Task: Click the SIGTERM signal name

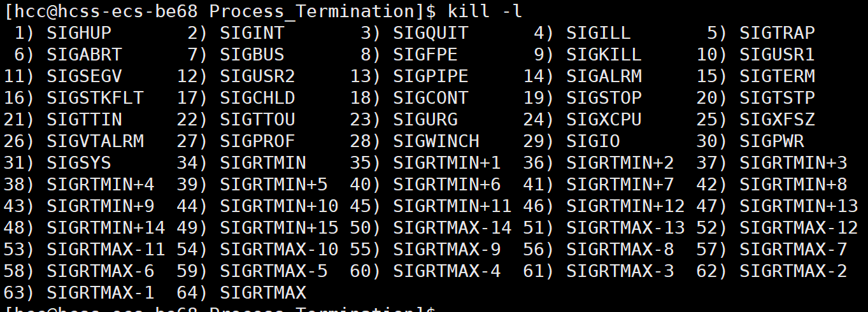Action: point(777,76)
